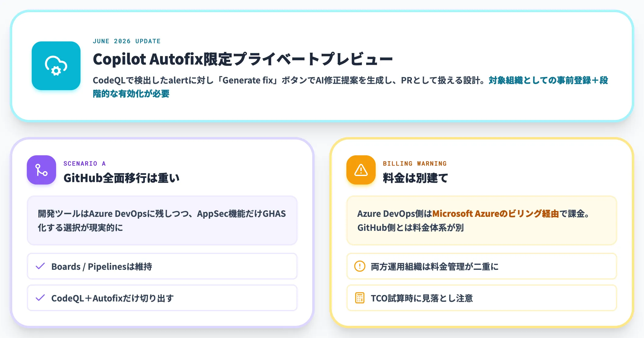Click the SCENARIO A label
Screen dimensions: 644x338
(x=84, y=164)
